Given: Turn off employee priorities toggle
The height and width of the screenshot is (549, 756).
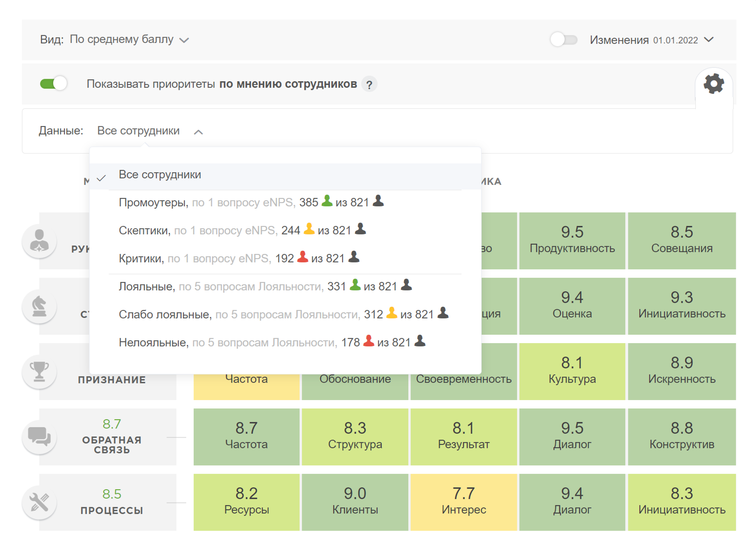Looking at the screenshot, I should pyautogui.click(x=53, y=83).
